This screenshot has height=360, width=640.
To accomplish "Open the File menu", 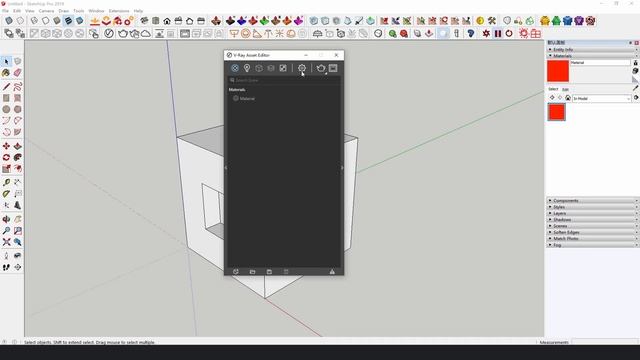I will 5,11.
